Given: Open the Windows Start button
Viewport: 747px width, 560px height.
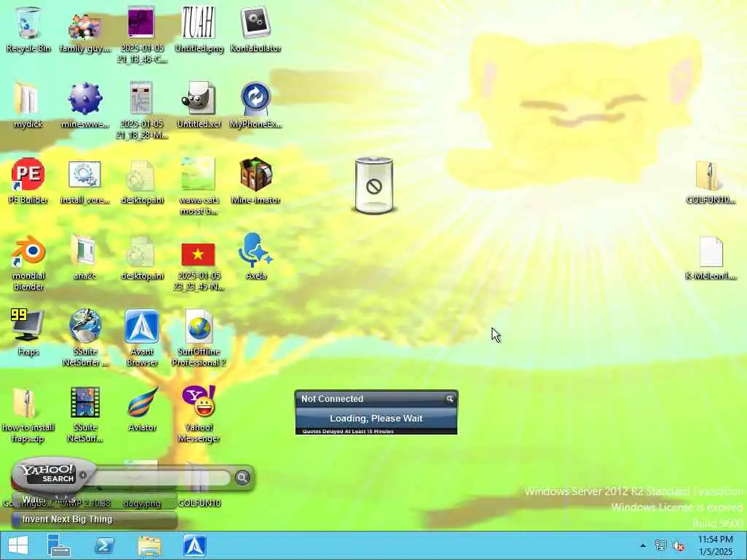Looking at the screenshot, I should point(18,545).
